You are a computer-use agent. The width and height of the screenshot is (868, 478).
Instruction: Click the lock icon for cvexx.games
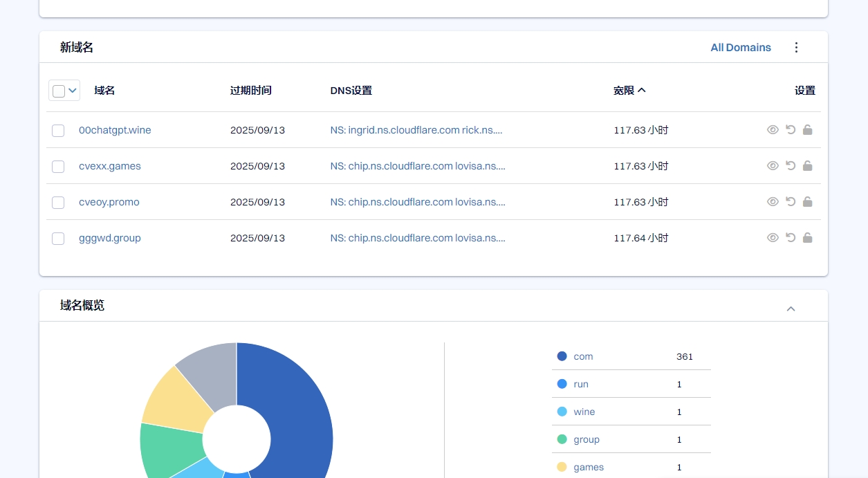coord(807,165)
